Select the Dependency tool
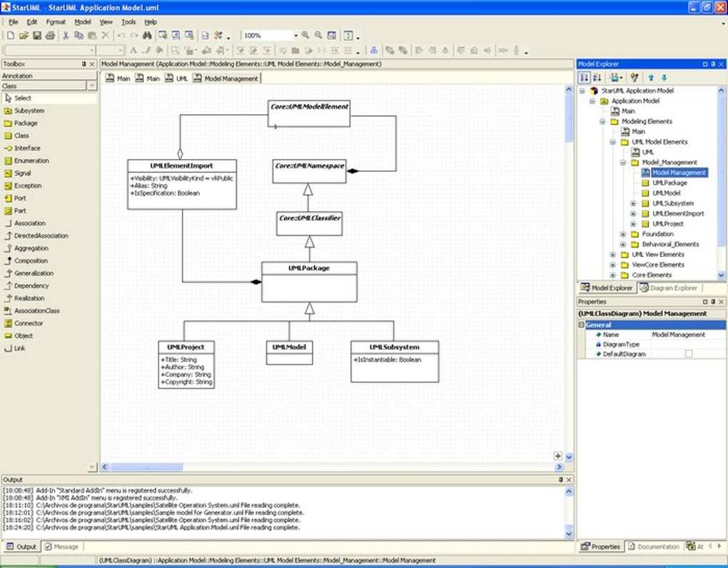 coord(31,285)
